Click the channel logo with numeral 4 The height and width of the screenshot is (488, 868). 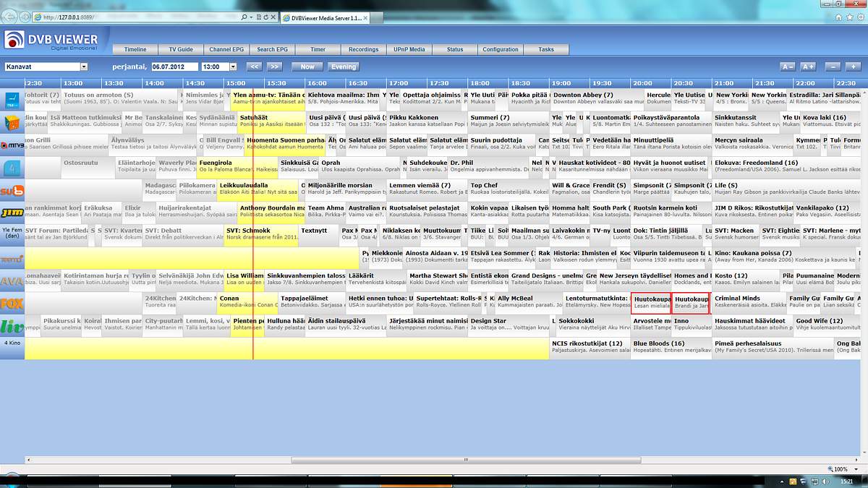(x=12, y=168)
